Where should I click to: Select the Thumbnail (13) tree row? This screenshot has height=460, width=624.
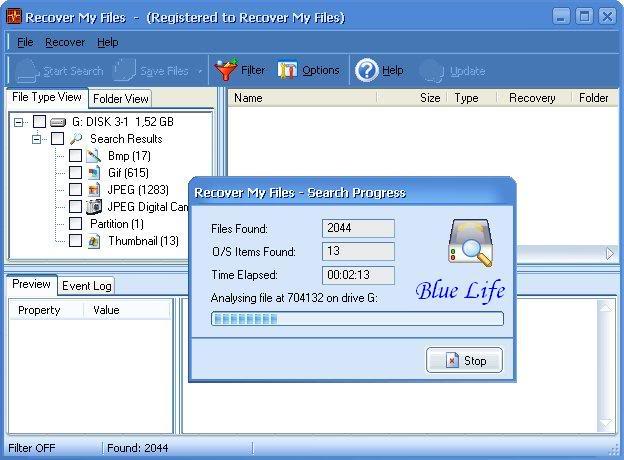(143, 241)
